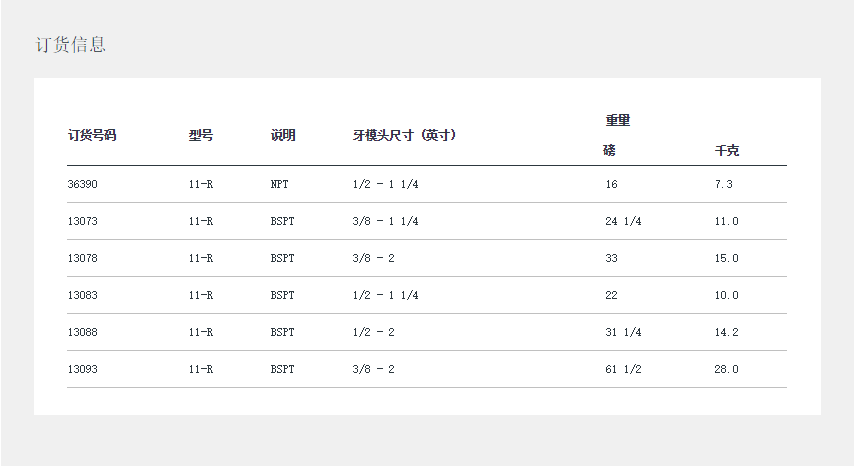856x466 pixels.
Task: Click the 7.3 kilogram value
Action: coord(725,184)
